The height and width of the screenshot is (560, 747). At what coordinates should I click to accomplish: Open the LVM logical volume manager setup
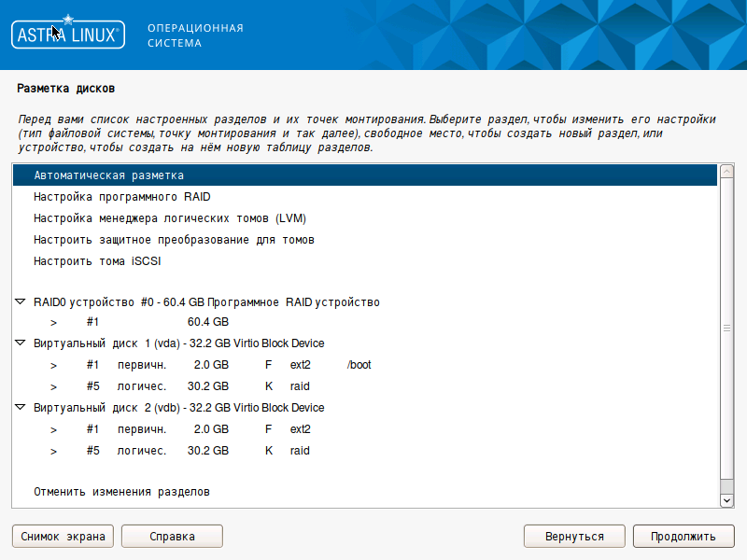(170, 218)
